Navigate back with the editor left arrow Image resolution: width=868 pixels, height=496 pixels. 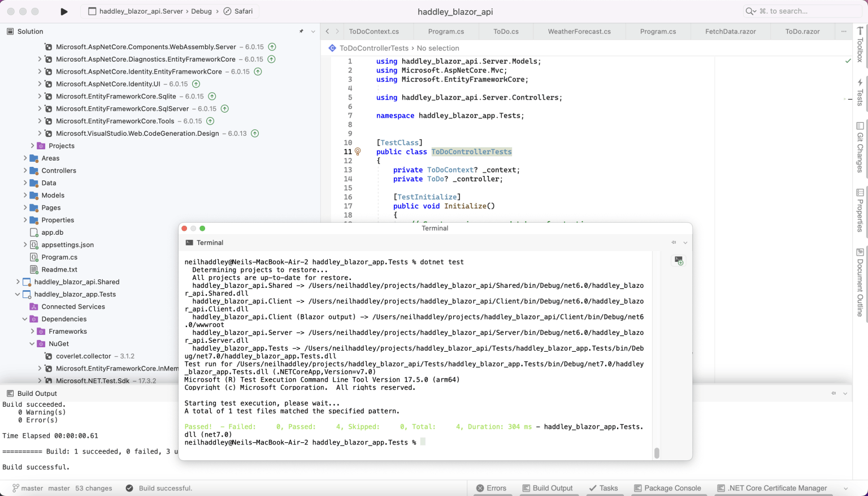click(x=327, y=32)
